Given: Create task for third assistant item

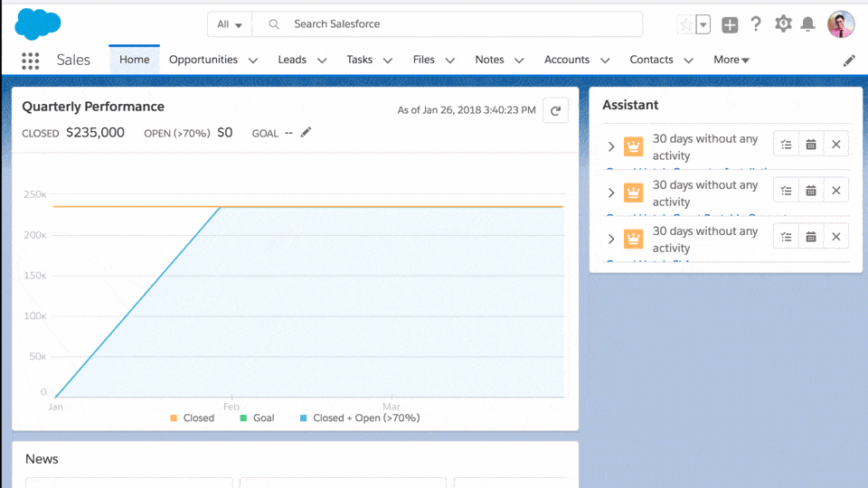Looking at the screenshot, I should click(x=786, y=237).
